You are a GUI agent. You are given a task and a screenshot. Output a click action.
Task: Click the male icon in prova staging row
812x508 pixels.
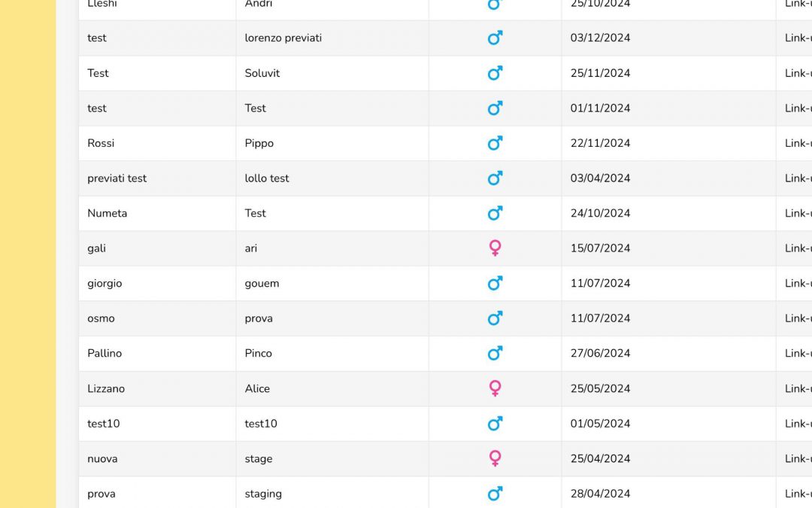495,494
